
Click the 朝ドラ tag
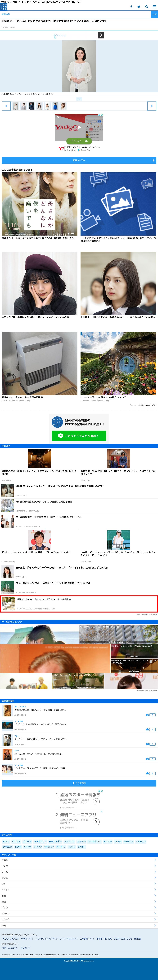click(6, 841)
